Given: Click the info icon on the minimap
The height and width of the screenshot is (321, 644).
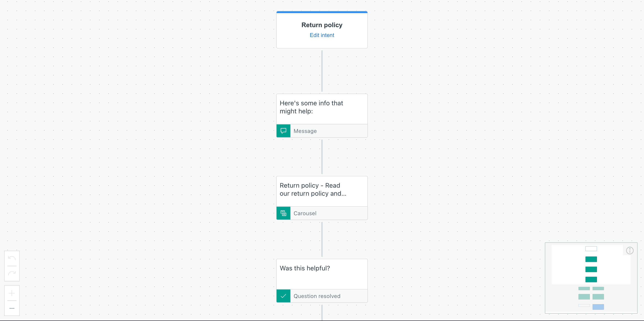Looking at the screenshot, I should point(630,250).
